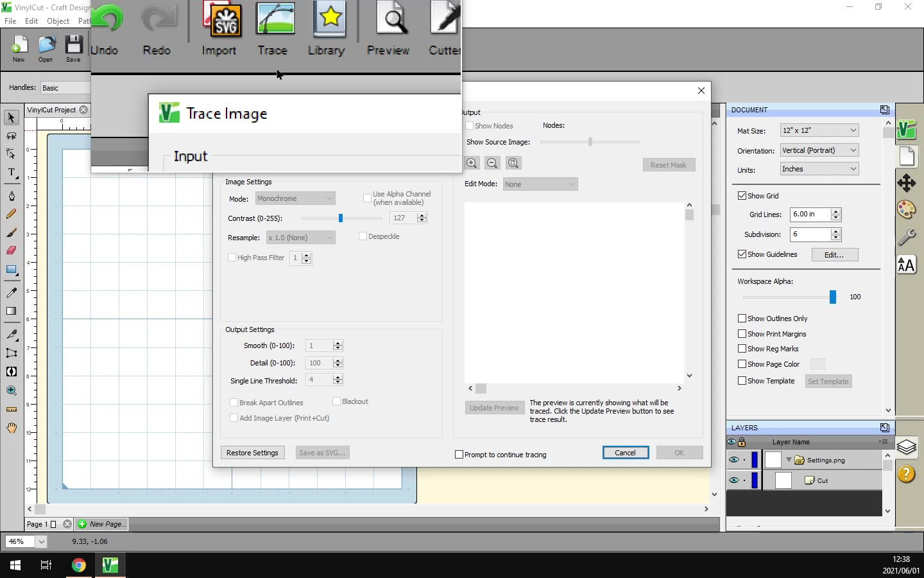Click the Workspace Alpha slider handle
This screenshot has height=578, width=924.
(832, 297)
